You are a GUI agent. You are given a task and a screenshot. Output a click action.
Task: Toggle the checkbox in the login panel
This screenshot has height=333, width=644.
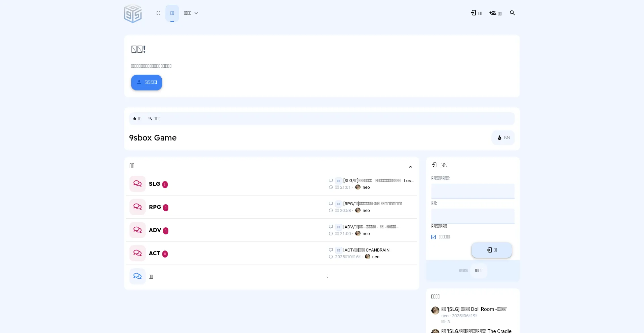point(433,237)
